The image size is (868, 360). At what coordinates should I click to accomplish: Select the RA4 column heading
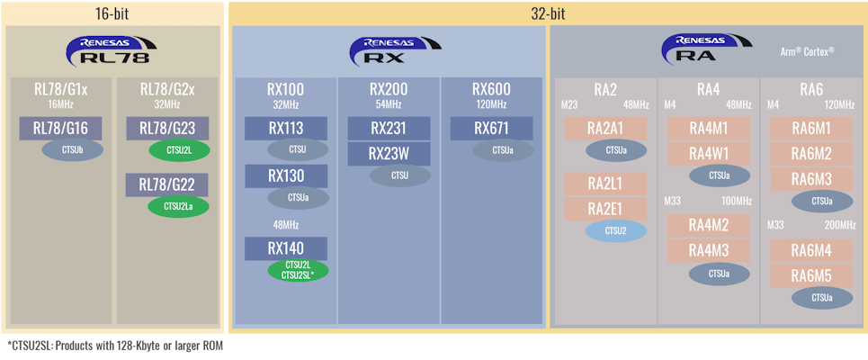709,89
